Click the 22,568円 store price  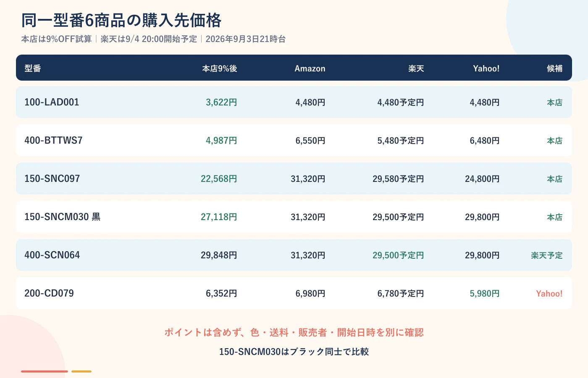219,179
